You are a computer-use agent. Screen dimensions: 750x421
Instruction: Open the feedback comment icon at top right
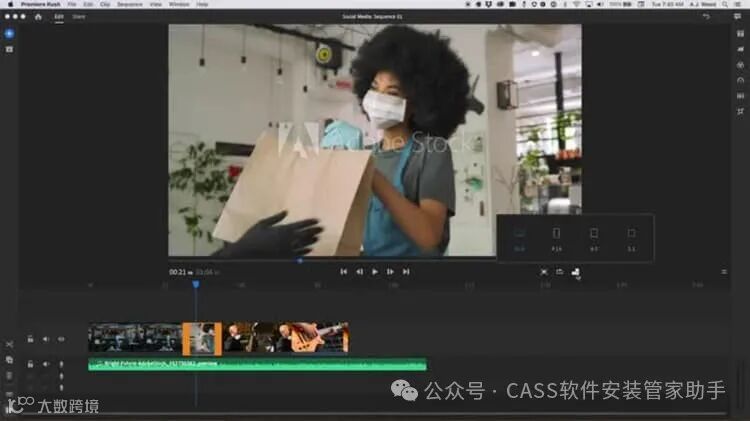[x=737, y=17]
